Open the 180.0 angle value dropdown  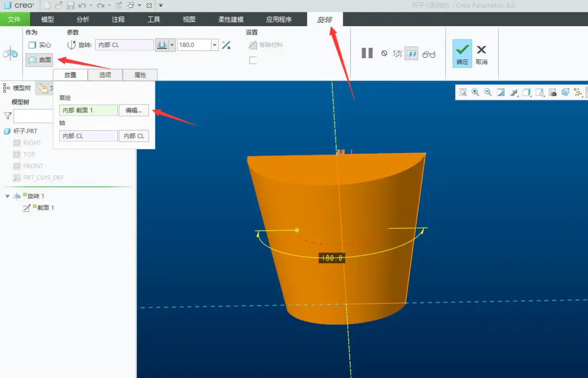[x=215, y=45]
